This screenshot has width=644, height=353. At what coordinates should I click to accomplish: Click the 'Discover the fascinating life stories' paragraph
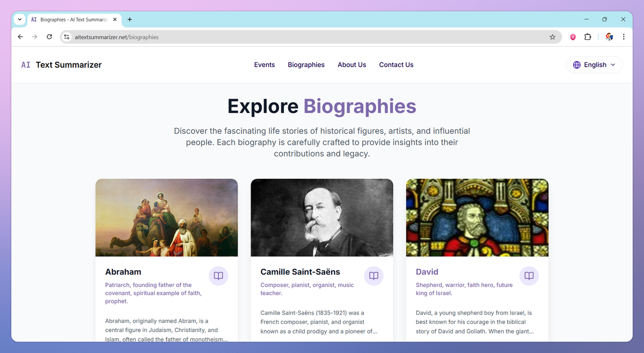[322, 142]
